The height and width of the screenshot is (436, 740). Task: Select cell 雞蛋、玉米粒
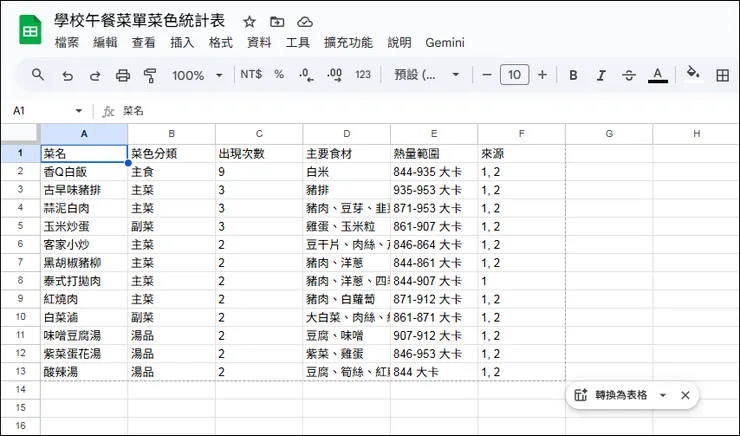coord(346,226)
